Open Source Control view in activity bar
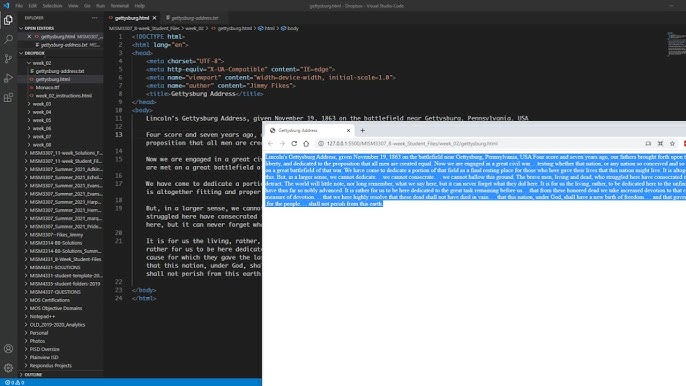Image resolution: width=686 pixels, height=386 pixels. click(8, 59)
